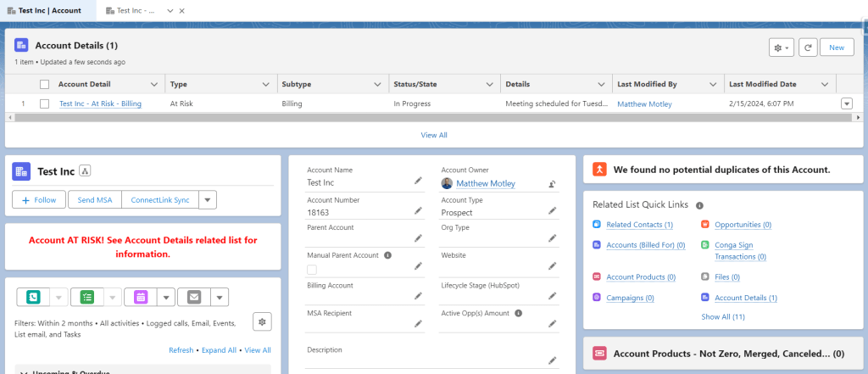Open Type column dropdown arrow
This screenshot has height=374, width=868.
click(265, 84)
